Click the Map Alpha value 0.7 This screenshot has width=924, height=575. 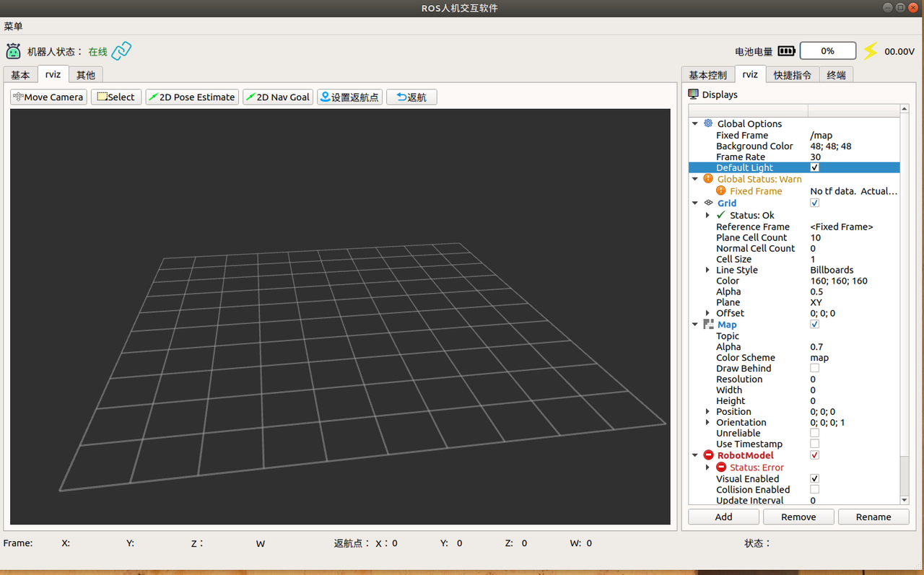pyautogui.click(x=816, y=346)
